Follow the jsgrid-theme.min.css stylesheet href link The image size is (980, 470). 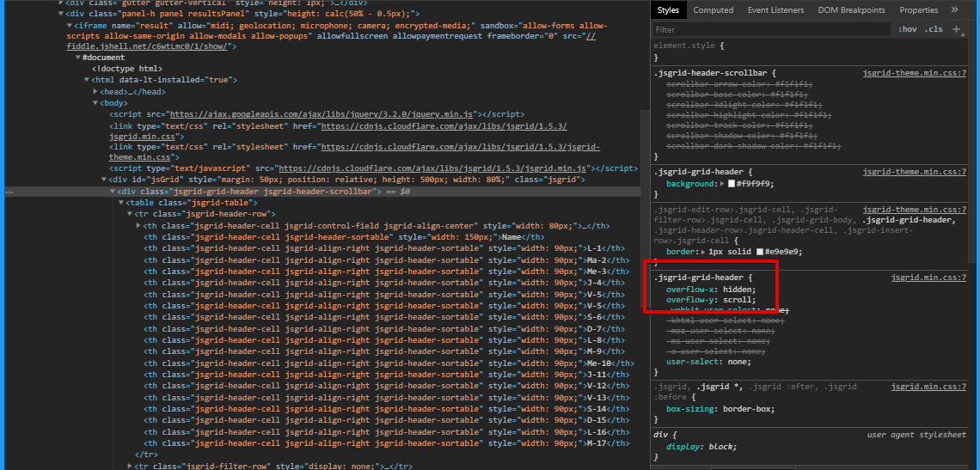click(x=354, y=152)
